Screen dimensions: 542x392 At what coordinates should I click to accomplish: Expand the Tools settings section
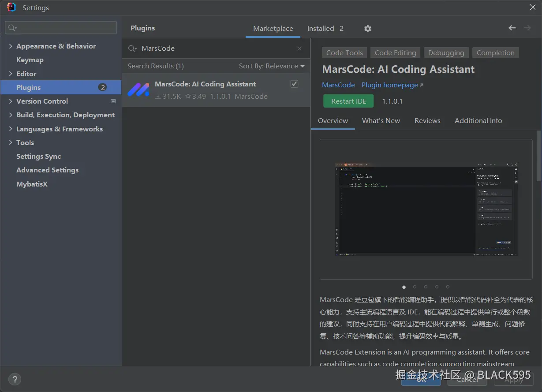click(x=11, y=142)
